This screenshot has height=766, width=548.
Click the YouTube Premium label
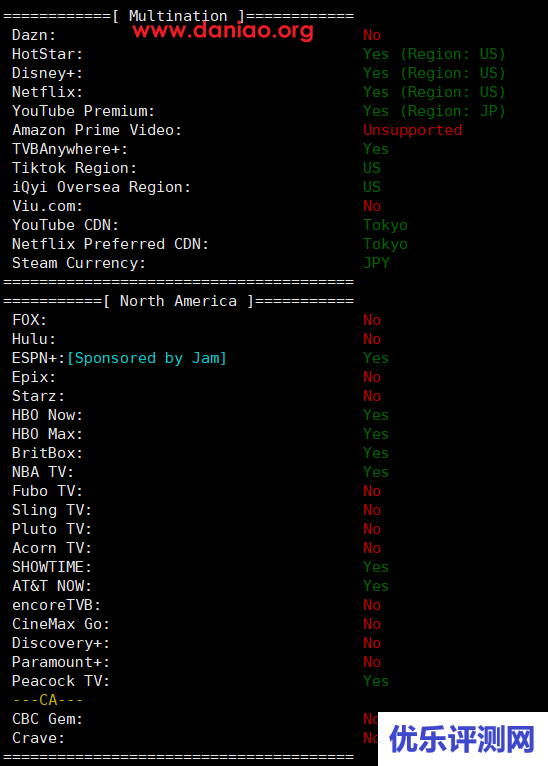click(84, 111)
